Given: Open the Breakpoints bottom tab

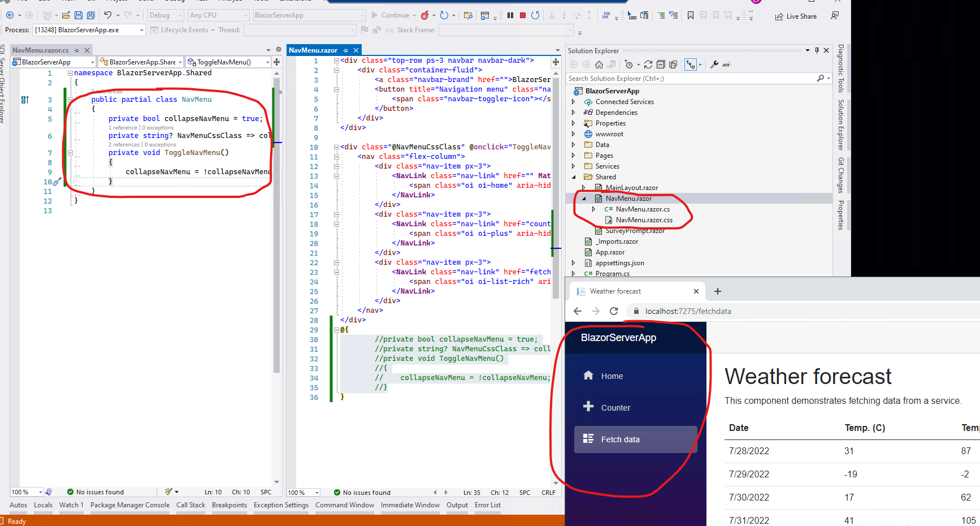Looking at the screenshot, I should coord(229,505).
